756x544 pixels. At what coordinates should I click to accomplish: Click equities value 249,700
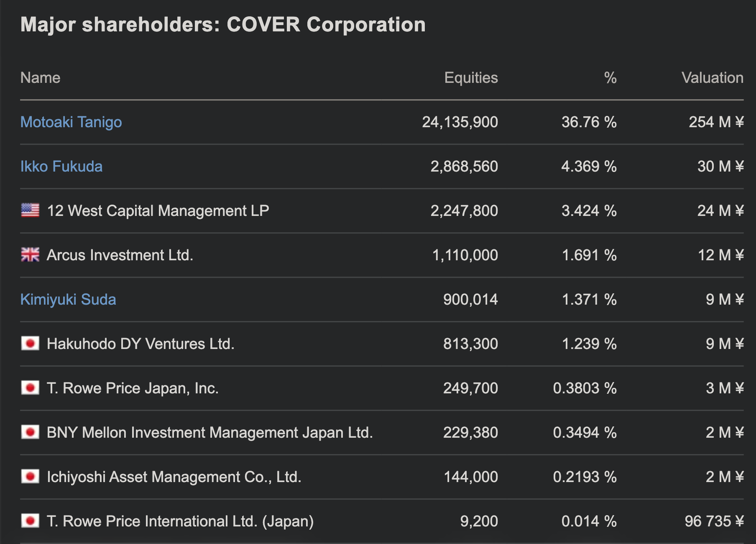point(471,388)
